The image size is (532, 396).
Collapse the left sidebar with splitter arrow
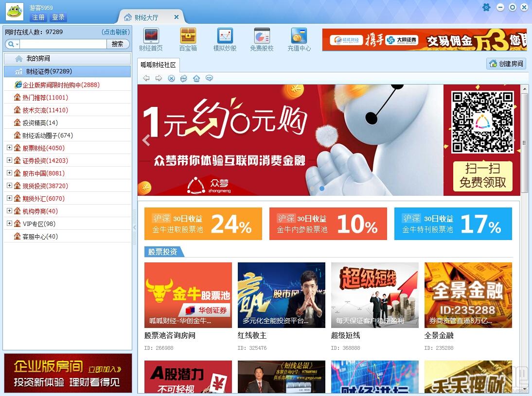(134, 227)
